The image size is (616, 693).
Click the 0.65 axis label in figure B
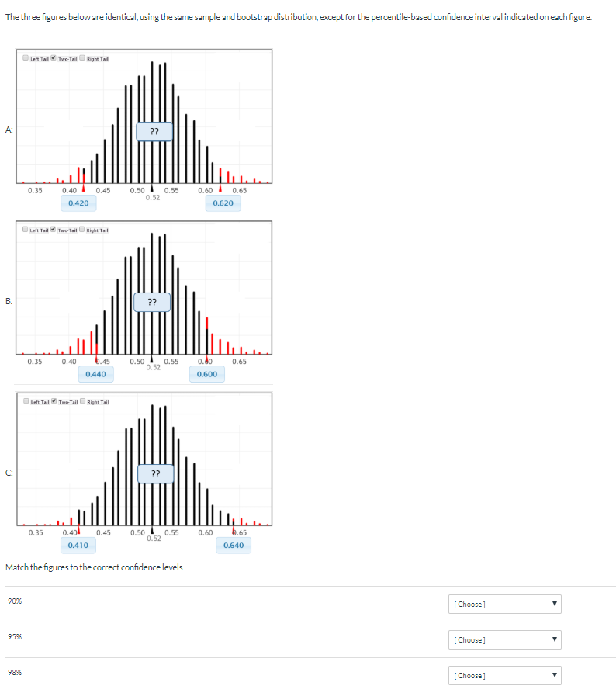coord(240,362)
